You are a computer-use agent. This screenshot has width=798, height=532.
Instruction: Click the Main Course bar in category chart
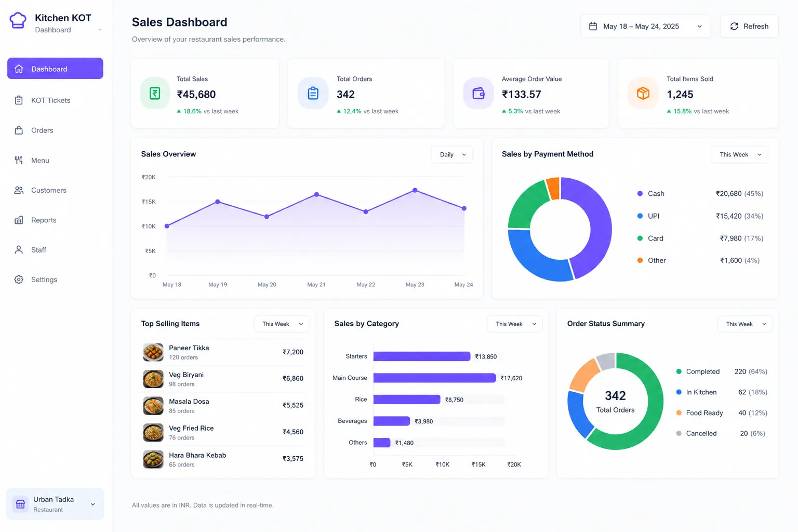[434, 378]
